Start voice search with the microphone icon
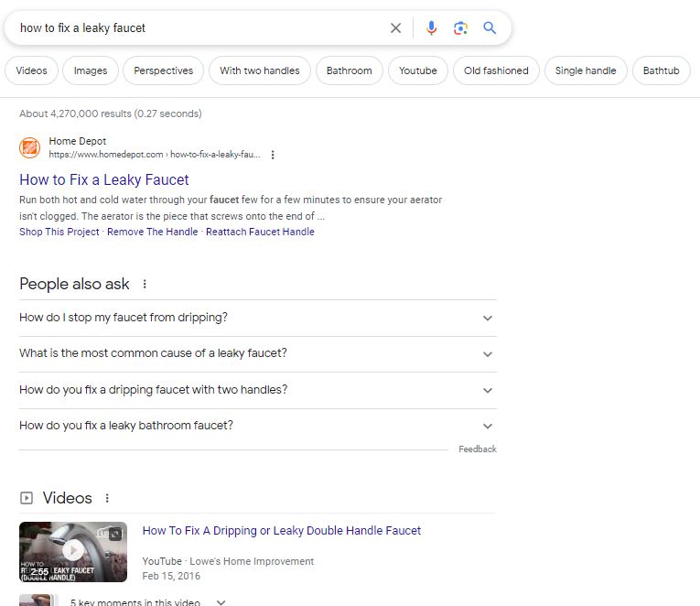700x606 pixels. (x=431, y=28)
